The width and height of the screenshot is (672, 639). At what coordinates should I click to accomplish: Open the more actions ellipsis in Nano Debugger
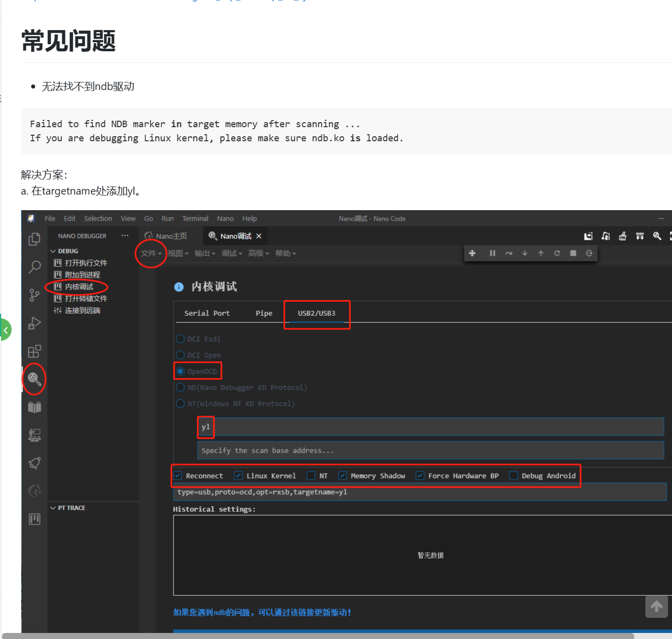(x=125, y=236)
